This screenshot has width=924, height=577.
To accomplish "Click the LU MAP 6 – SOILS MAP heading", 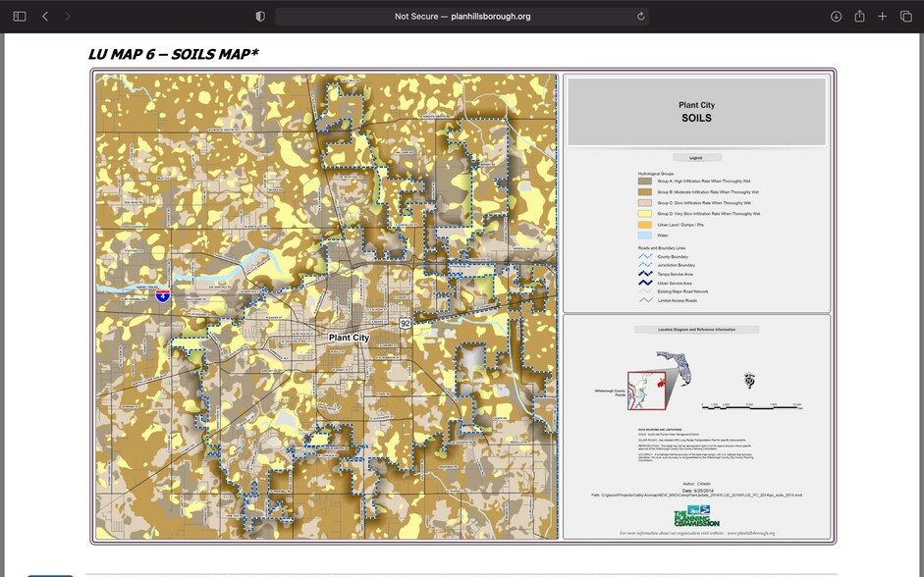I will pyautogui.click(x=173, y=54).
